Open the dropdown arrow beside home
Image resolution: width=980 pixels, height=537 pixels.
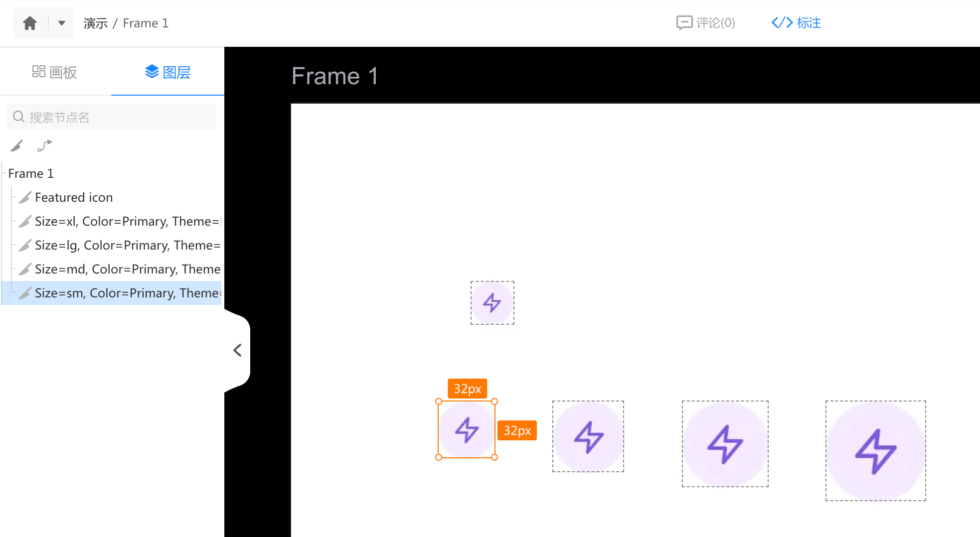pos(62,23)
